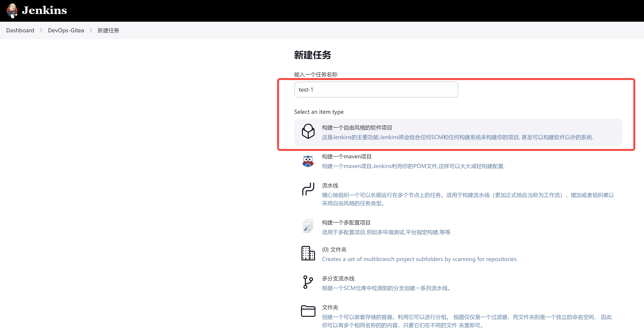Click the freestyle project description text
Viewport: 644px width, 336px height.
pyautogui.click(x=457, y=137)
